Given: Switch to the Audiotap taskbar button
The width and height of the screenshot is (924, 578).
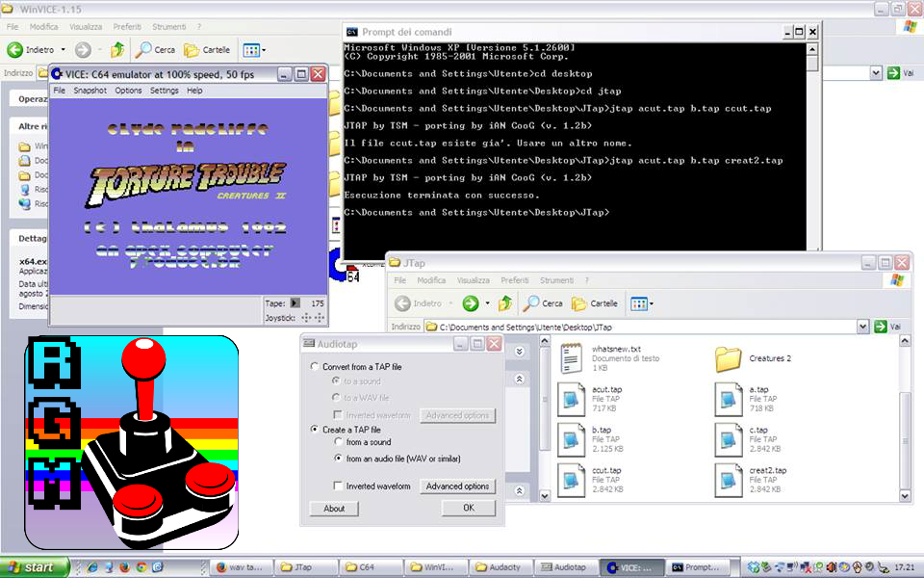Looking at the screenshot, I should (565, 567).
